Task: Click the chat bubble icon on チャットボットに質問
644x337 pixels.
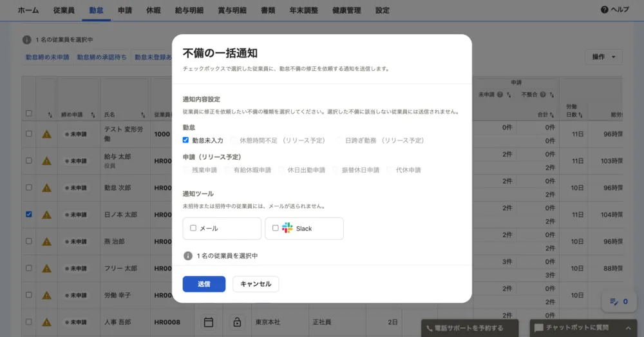Action: point(539,327)
